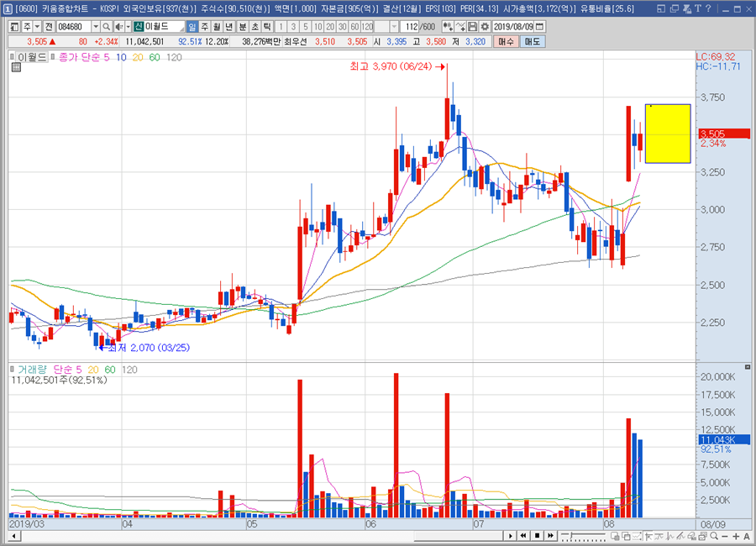
Task: Click the rewind playback button
Action: pos(523,536)
